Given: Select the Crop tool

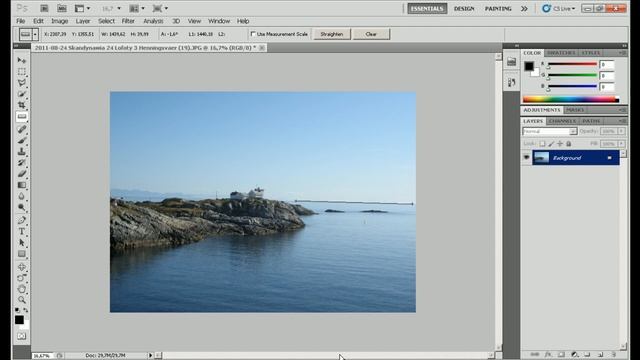Looking at the screenshot, I should (22, 105).
